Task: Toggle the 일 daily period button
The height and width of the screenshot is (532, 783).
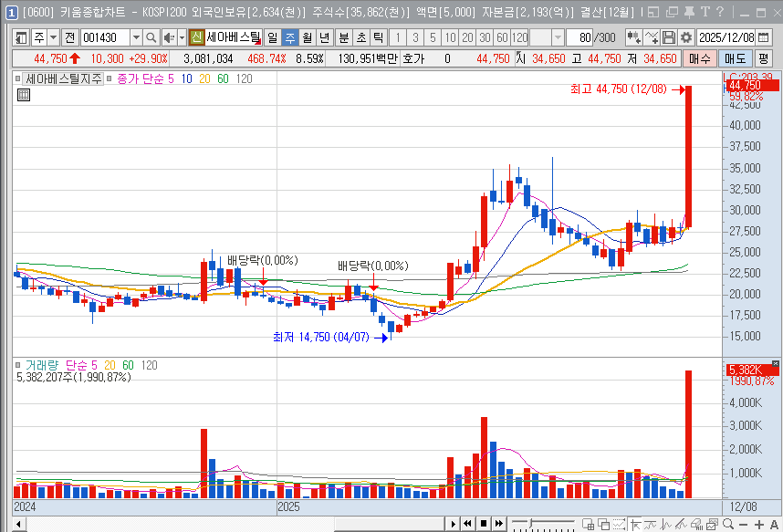Action: (x=272, y=37)
